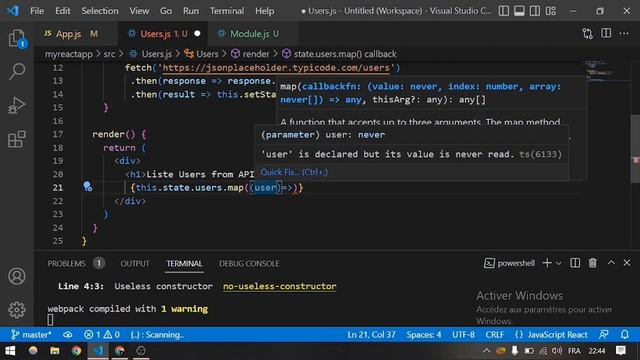Viewport: 640px width, 360px height.
Task: Open notifications bell in status bar
Action: [x=625, y=335]
